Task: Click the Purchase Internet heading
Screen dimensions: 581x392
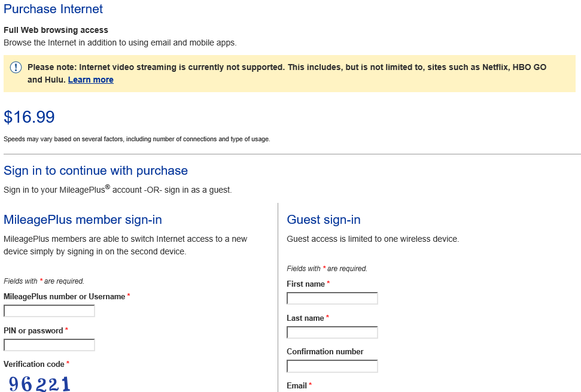Action: [x=53, y=10]
